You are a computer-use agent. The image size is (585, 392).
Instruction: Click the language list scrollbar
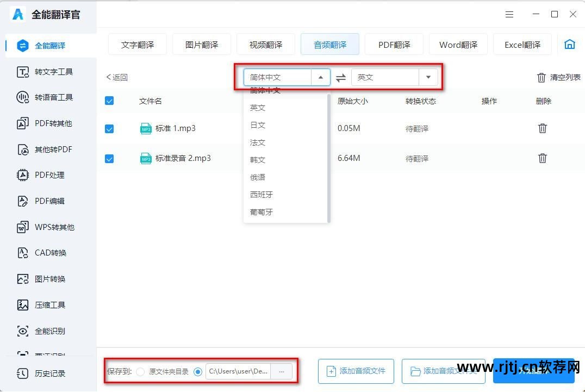pyautogui.click(x=329, y=158)
